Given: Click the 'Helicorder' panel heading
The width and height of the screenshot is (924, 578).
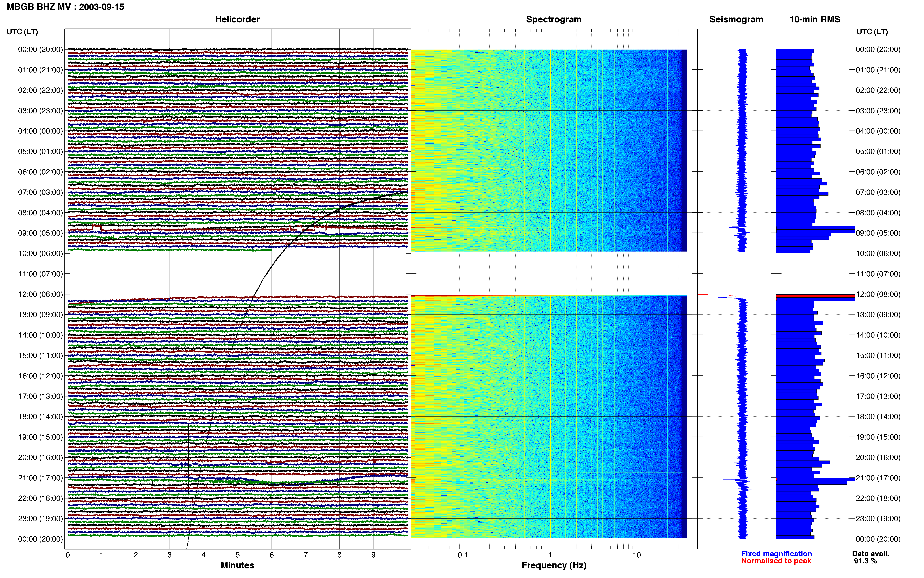Looking at the screenshot, I should [237, 20].
